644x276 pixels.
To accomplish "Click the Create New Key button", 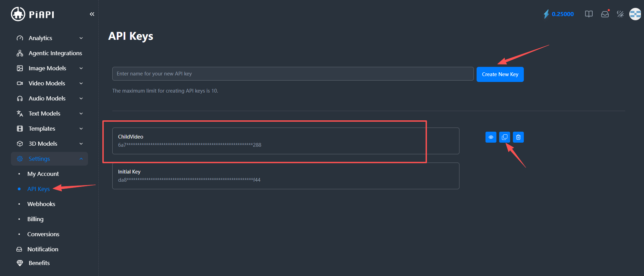I will (500, 74).
